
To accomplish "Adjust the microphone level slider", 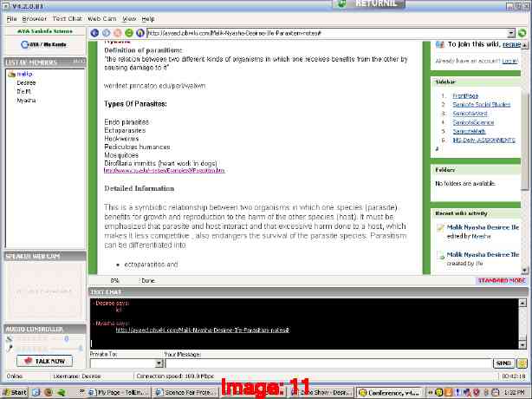I will (49, 348).
